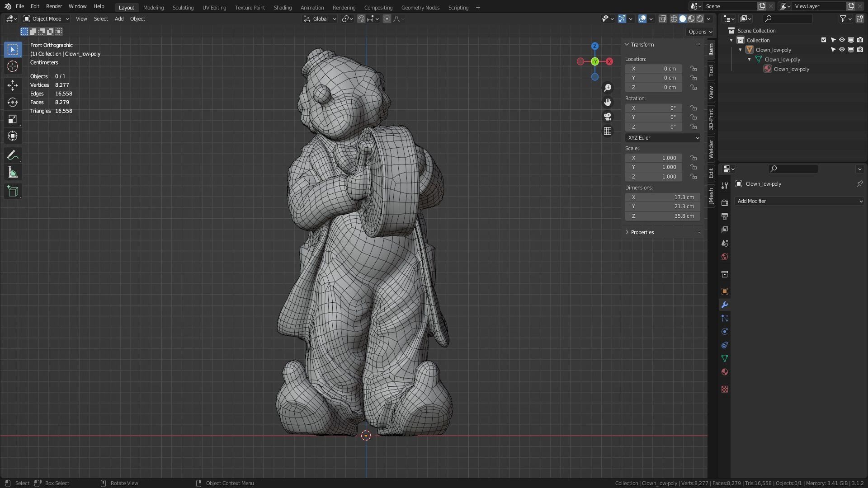Screen dimensions: 868x488
Task: Hide Clown_low-poly object with eye icon
Action: (x=842, y=50)
